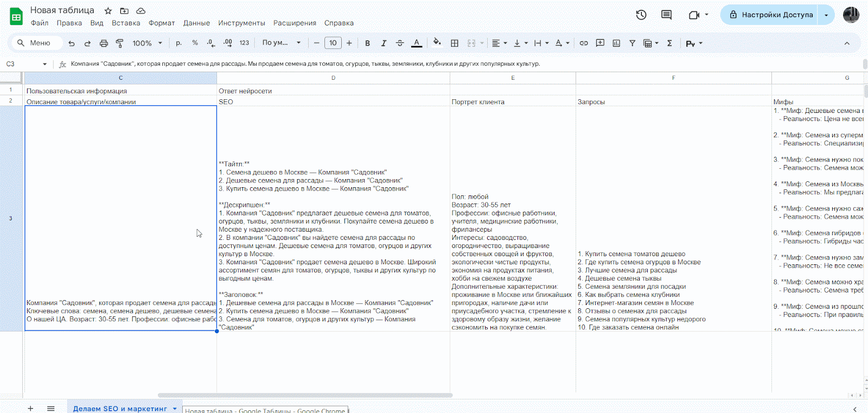Add a new sheet with plus button

click(30, 409)
